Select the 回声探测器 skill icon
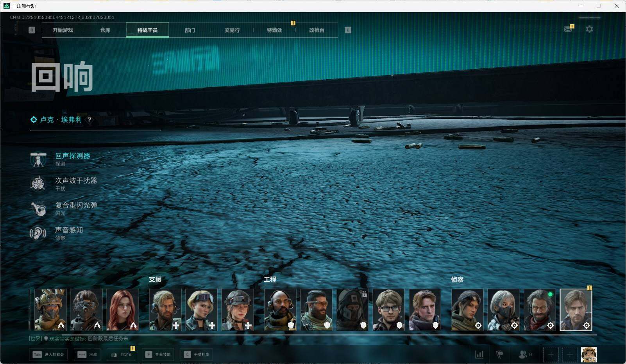The image size is (626, 364). click(x=38, y=159)
